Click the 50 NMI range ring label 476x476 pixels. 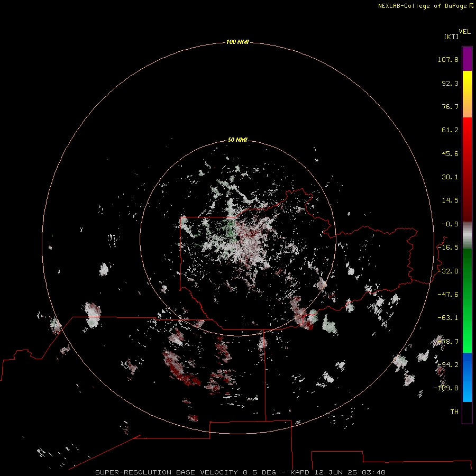[x=237, y=140]
